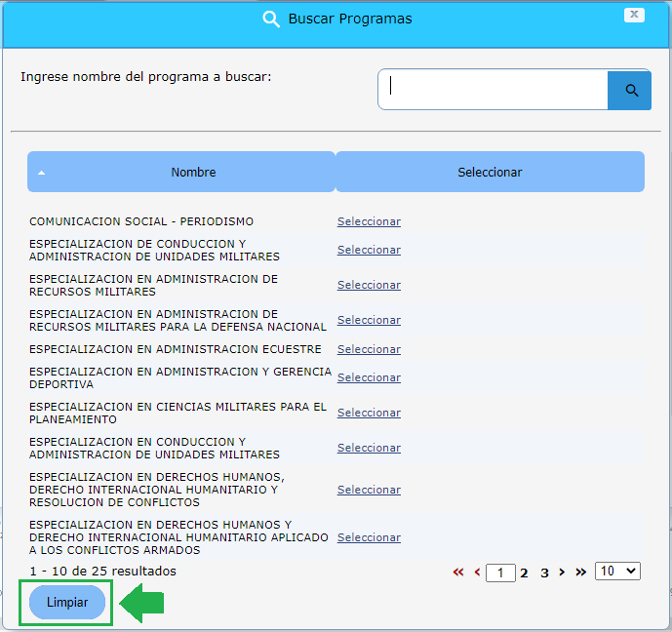Select Administracion y Gerencia Deportiva program

point(369,377)
